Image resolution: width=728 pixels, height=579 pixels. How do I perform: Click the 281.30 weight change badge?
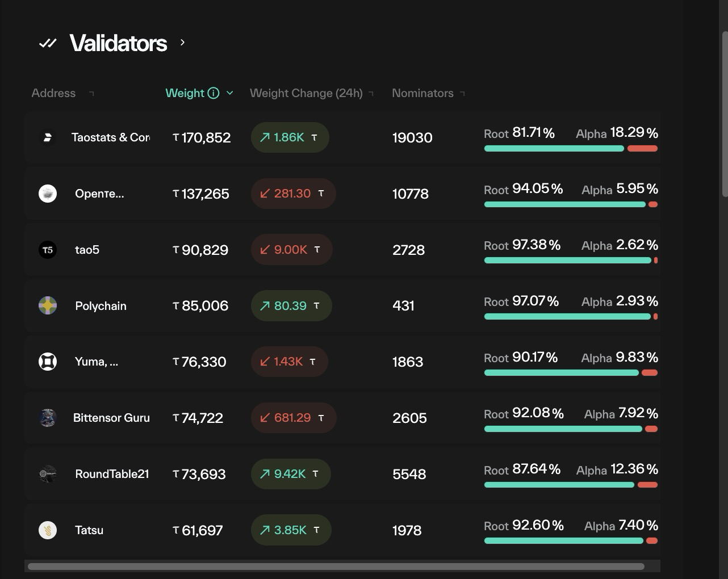click(293, 194)
